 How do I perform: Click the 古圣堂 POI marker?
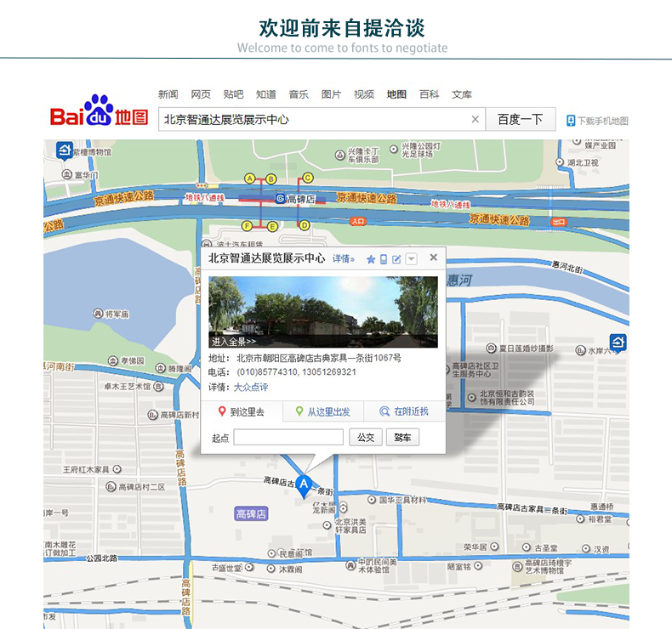(x=527, y=547)
